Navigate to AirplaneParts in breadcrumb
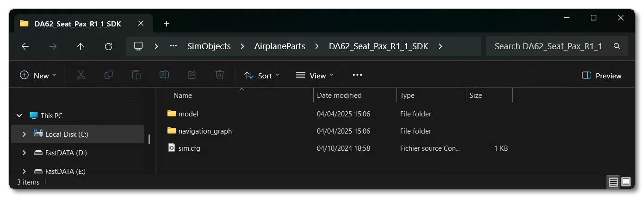 (x=279, y=46)
